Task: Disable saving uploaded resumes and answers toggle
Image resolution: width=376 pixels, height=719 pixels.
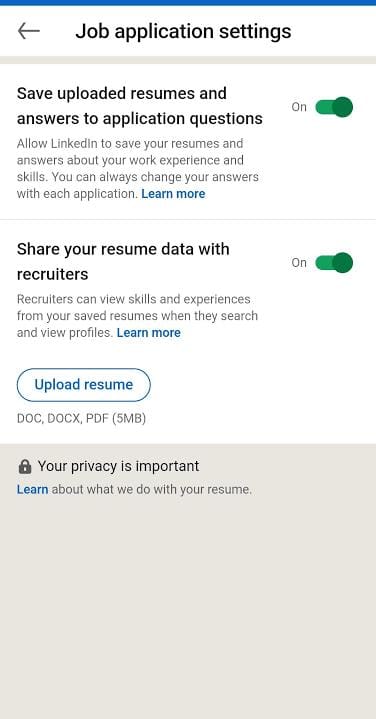Action: click(x=334, y=107)
